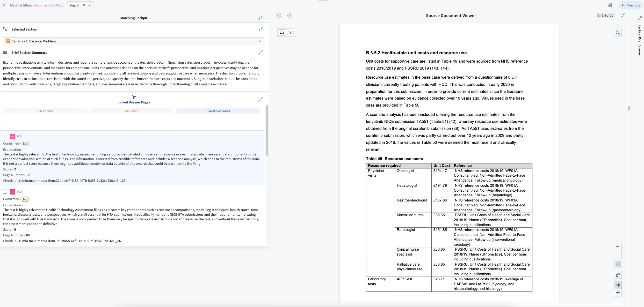Open the Step 3 dropdown arrow

pyautogui.click(x=89, y=5)
